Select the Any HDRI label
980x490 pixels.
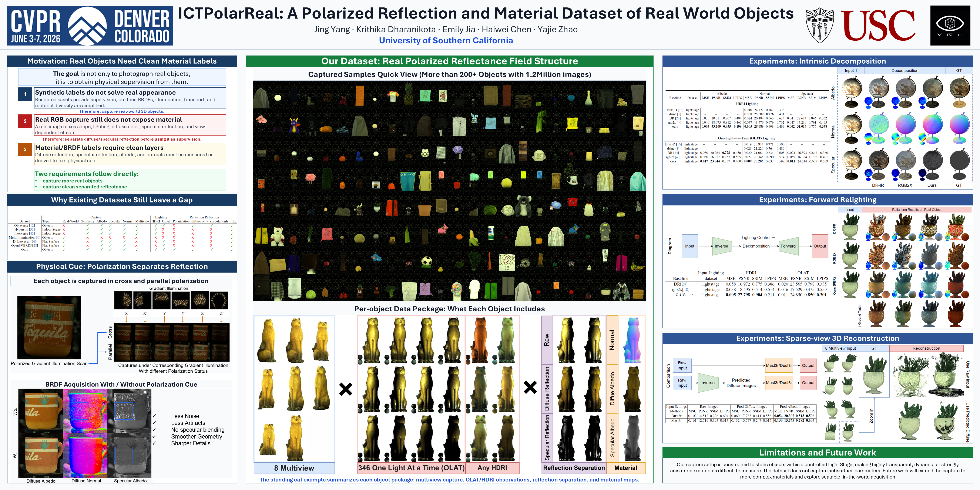(x=492, y=468)
